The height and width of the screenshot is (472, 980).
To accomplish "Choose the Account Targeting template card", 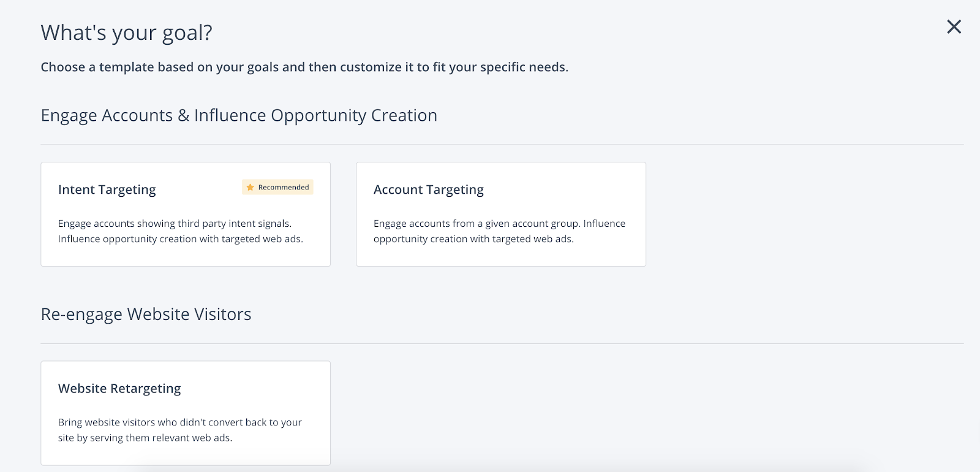I will tap(501, 214).
